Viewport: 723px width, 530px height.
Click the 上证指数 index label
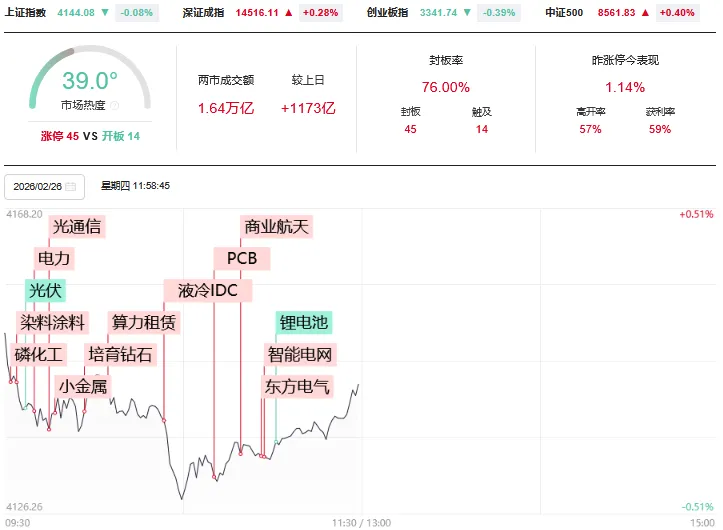click(26, 13)
